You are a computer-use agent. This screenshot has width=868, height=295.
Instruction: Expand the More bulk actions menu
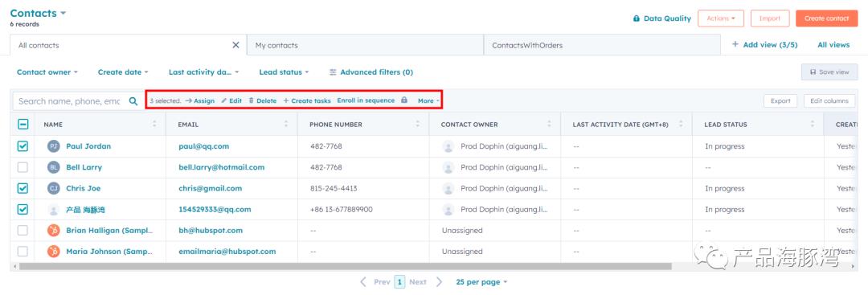click(428, 100)
